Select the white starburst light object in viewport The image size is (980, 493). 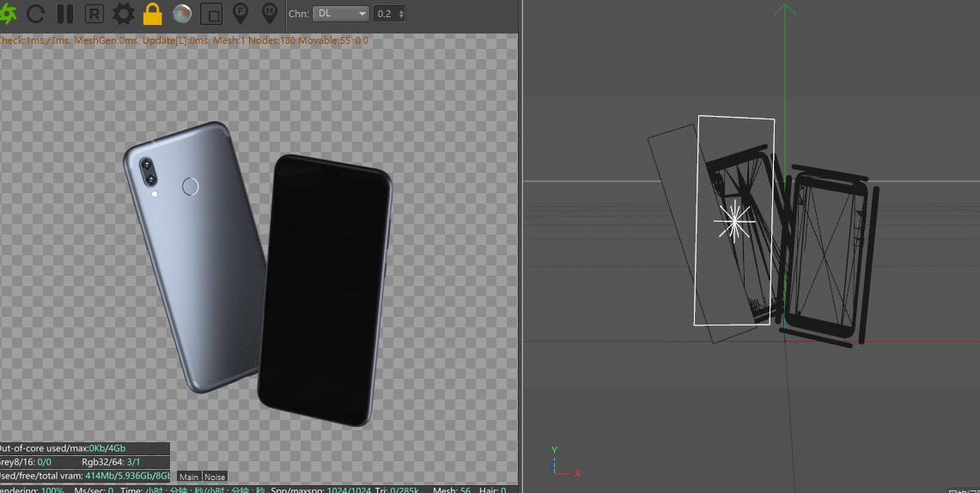tap(733, 222)
